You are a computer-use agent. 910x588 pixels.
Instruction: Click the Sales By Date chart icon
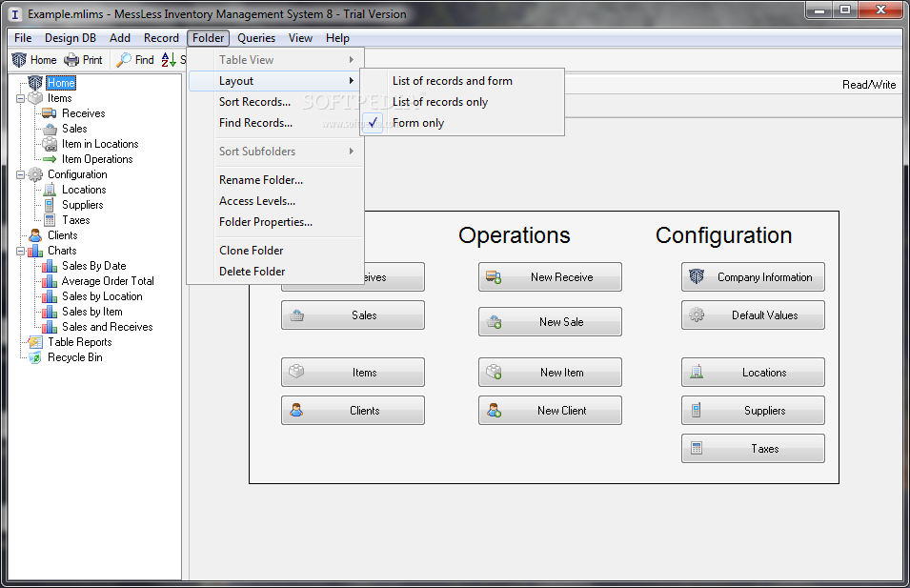[x=50, y=266]
